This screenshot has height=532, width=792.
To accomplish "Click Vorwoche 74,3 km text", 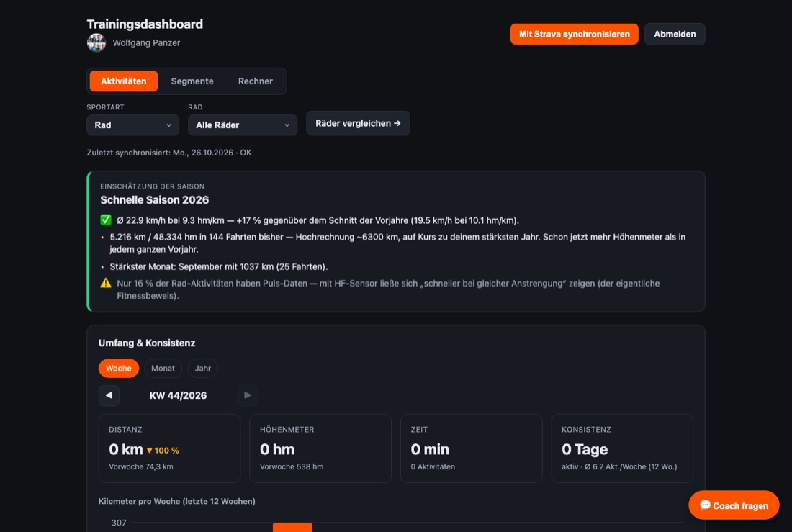I will pos(141,466).
